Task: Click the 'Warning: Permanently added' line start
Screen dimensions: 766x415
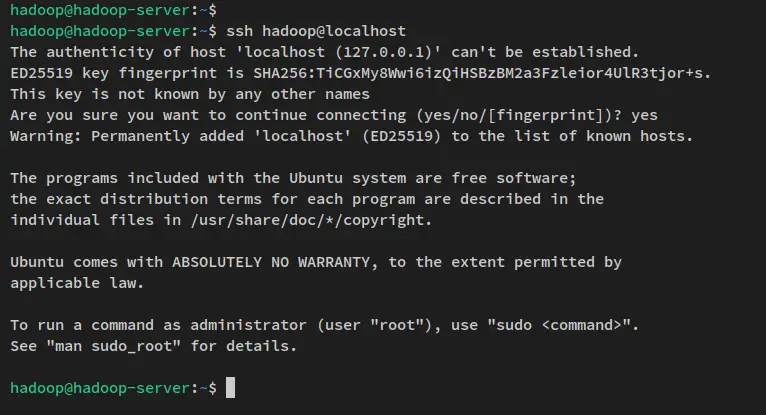Action: pos(127,136)
